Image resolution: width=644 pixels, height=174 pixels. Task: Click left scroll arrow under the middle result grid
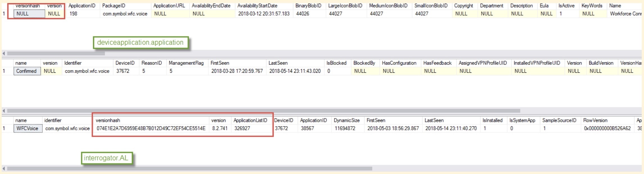point(4,111)
